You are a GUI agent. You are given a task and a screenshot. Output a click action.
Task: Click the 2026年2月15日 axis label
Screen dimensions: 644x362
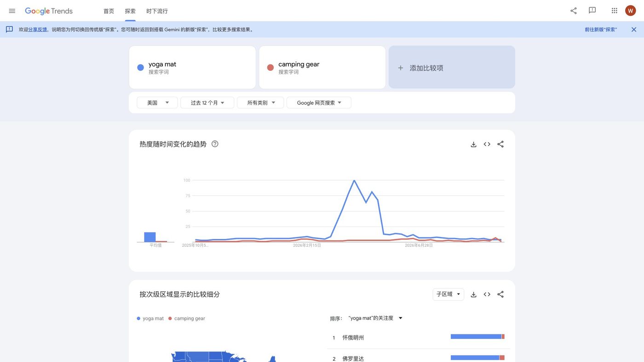(x=307, y=245)
